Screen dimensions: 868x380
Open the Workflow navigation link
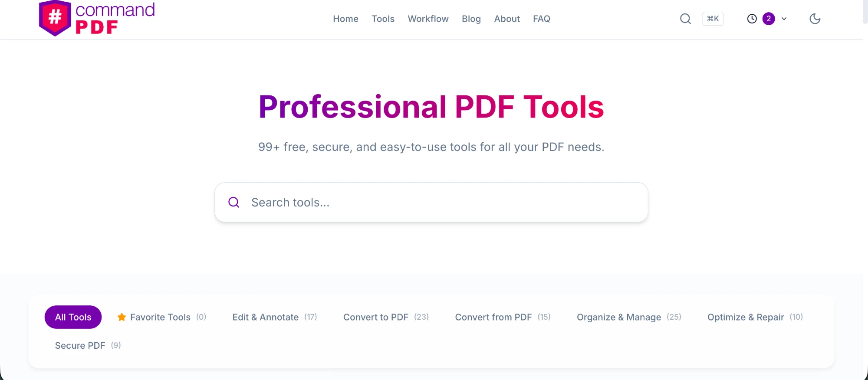[428, 19]
